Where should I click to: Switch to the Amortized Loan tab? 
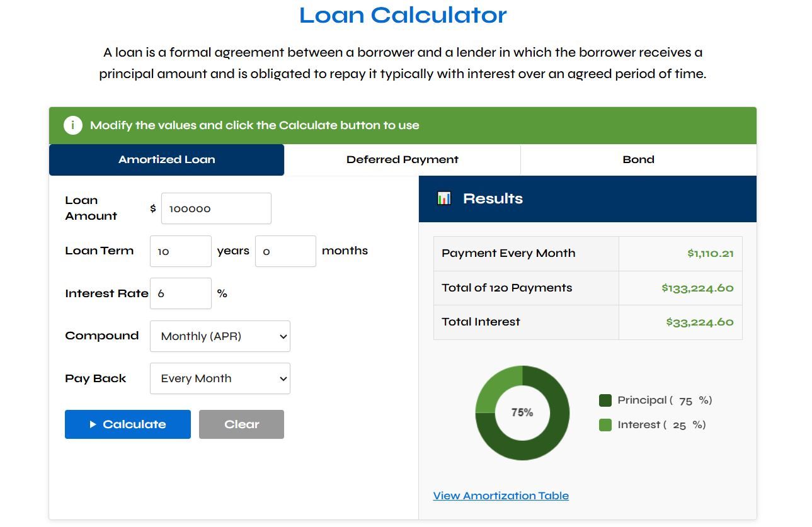(167, 160)
